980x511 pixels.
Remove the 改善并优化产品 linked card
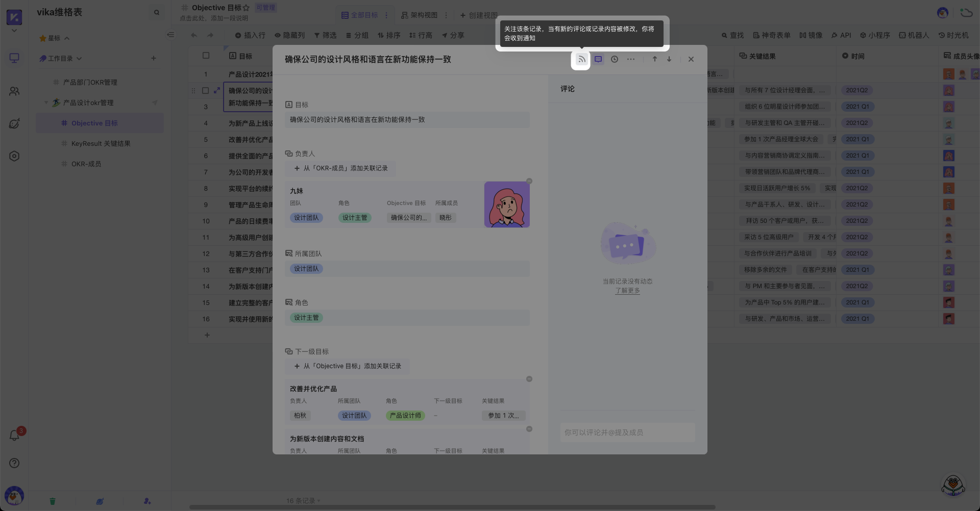pyautogui.click(x=529, y=379)
